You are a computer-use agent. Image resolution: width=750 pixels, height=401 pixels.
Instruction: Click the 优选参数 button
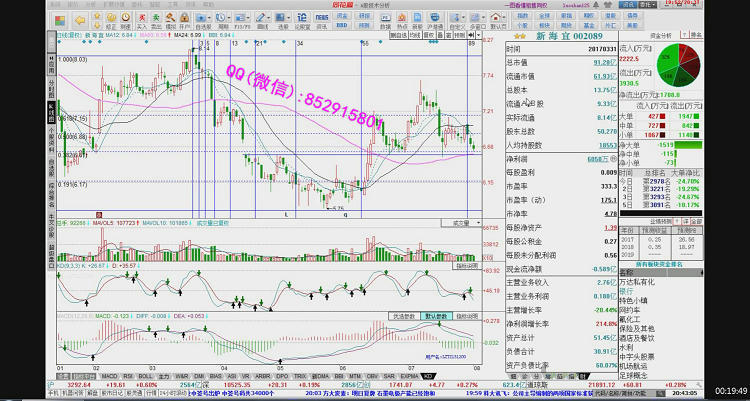(x=404, y=315)
